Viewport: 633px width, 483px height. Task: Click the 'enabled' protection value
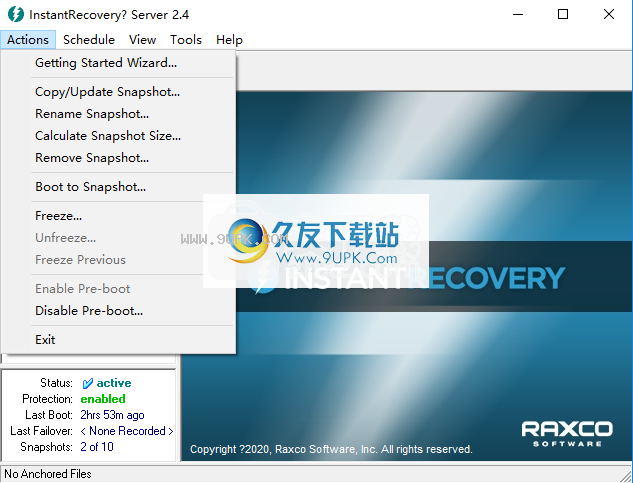click(x=103, y=399)
